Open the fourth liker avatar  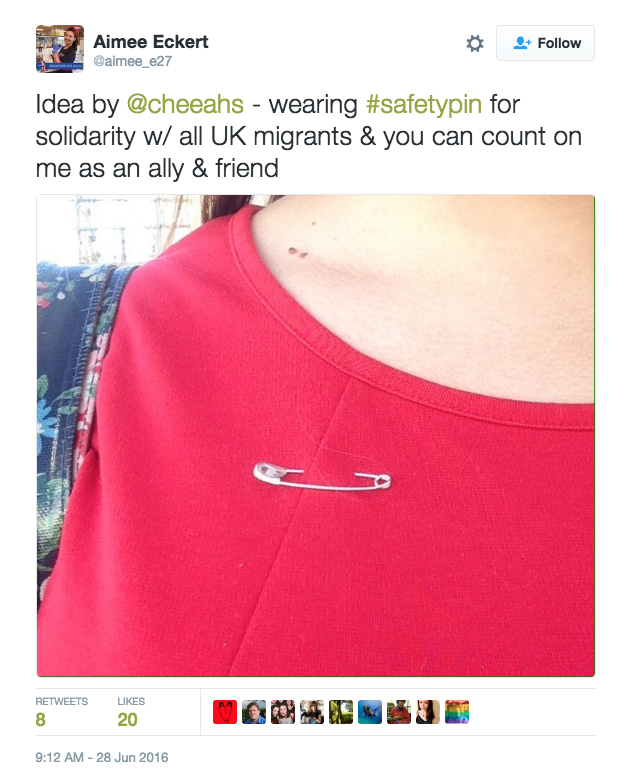pos(312,712)
